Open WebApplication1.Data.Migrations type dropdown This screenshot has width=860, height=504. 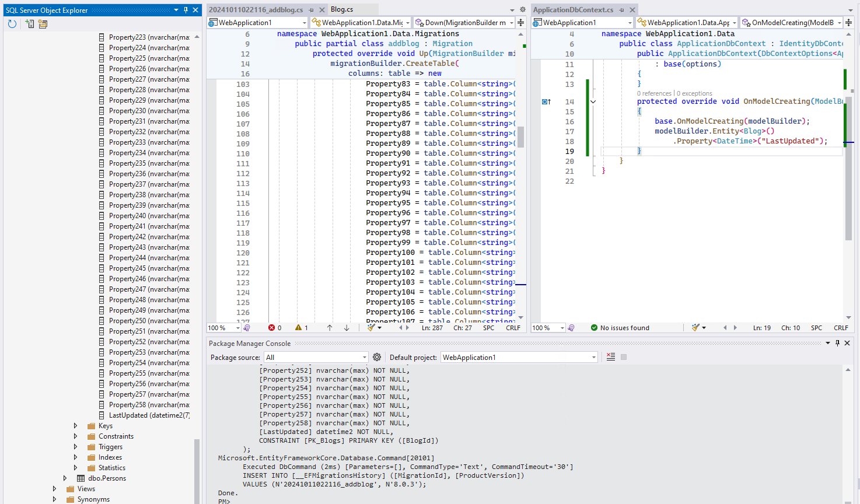pyautogui.click(x=361, y=23)
